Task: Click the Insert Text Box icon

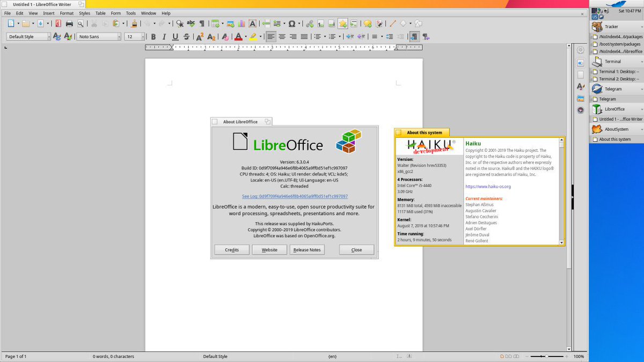Action: [x=253, y=24]
